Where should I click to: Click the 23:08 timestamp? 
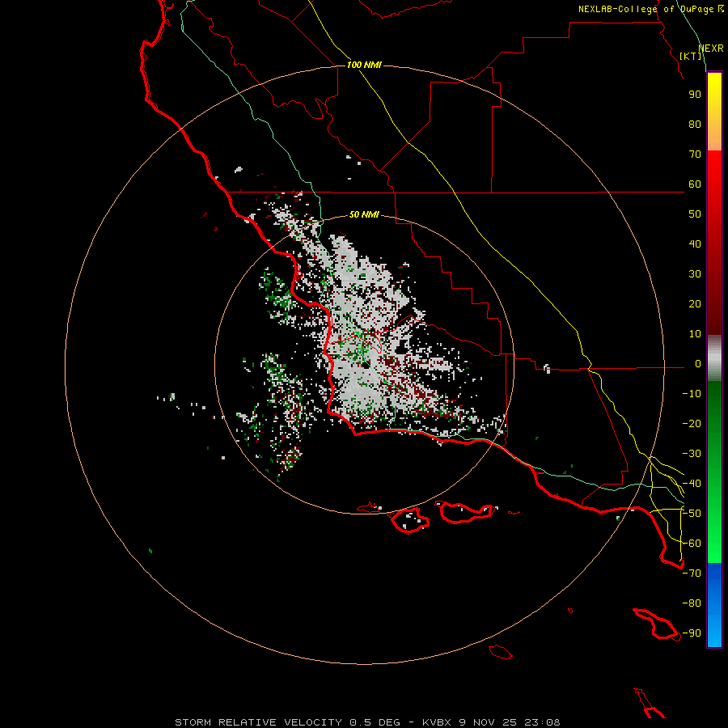(x=542, y=722)
